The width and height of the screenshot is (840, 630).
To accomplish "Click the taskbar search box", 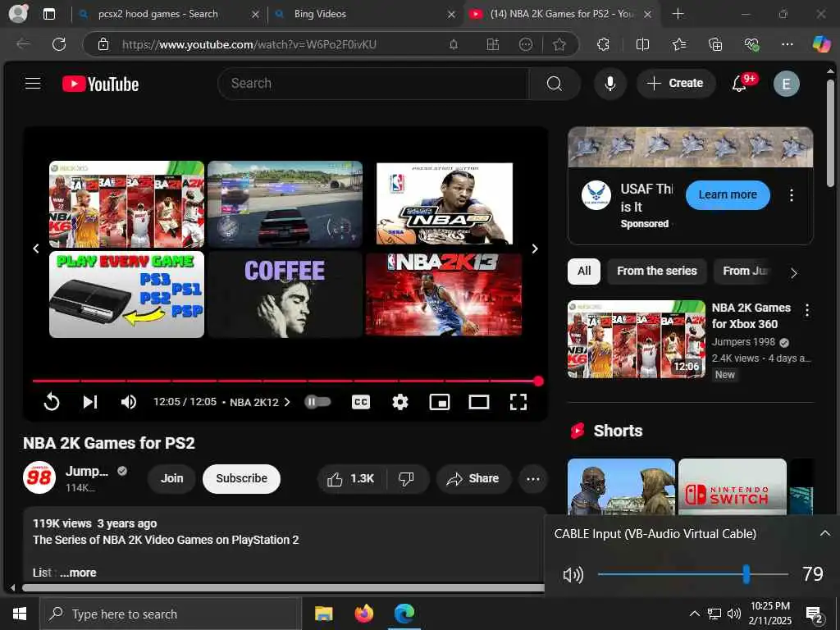I will 171,614.
